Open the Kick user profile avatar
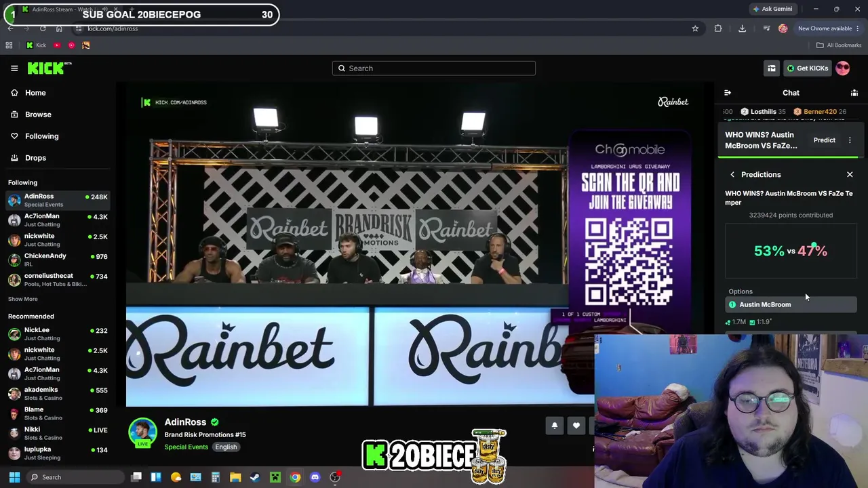The image size is (868, 488). click(x=843, y=68)
